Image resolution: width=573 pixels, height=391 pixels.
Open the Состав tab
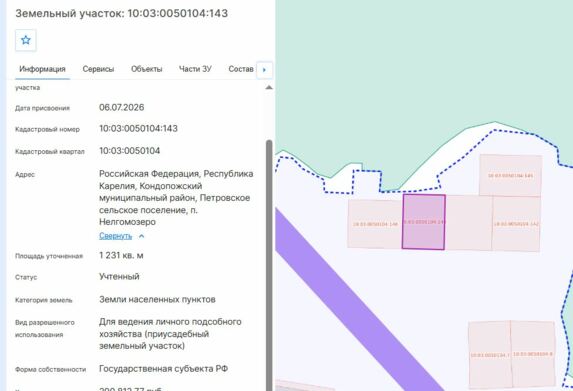coord(241,69)
